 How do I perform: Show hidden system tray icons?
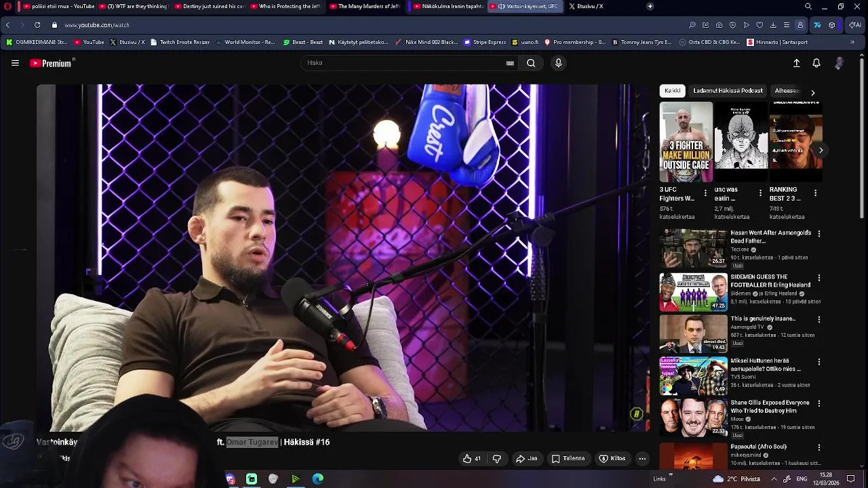pos(774,479)
